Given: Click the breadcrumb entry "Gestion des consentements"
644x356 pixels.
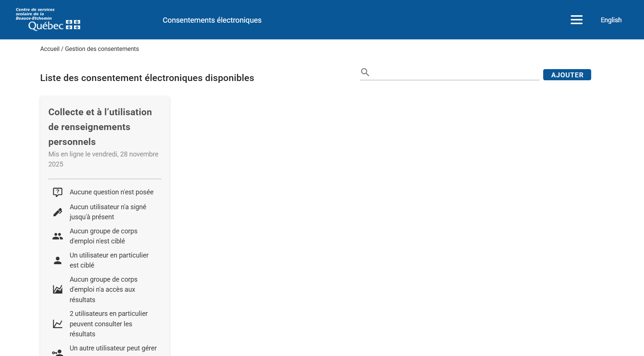Looking at the screenshot, I should tap(102, 49).
